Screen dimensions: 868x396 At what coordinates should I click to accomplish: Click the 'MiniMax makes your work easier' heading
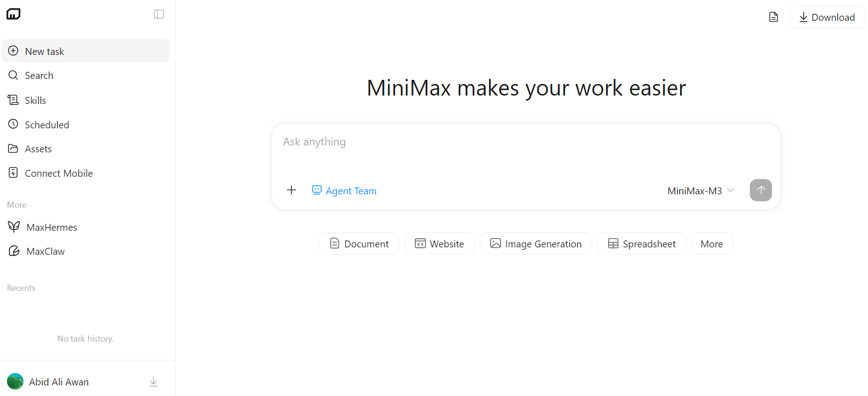(527, 88)
